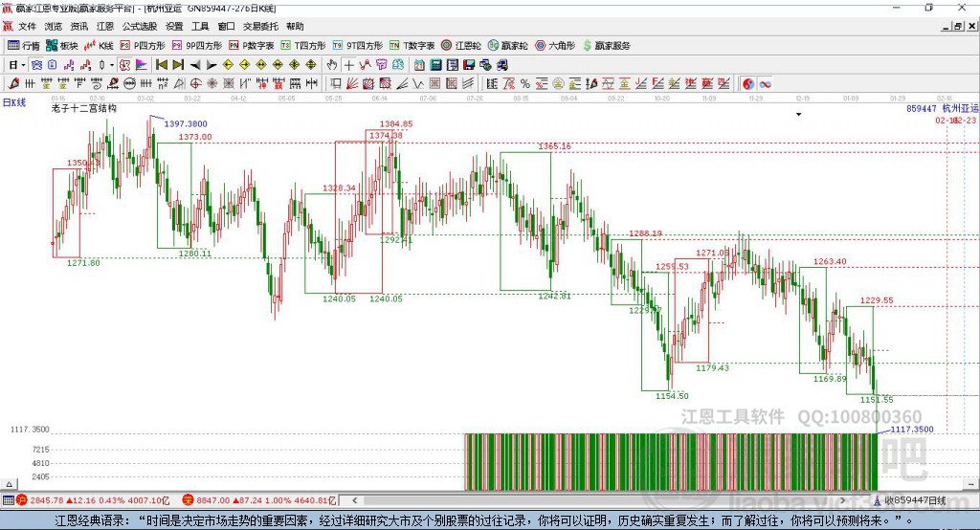This screenshot has height=530, width=980.
Task: Jump to last bar with skip-to-end icon
Action: click(x=178, y=65)
